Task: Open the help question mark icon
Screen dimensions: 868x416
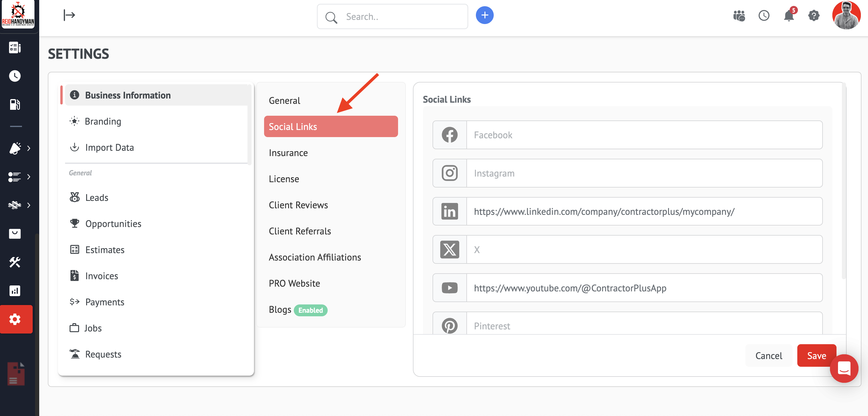Action: (813, 16)
